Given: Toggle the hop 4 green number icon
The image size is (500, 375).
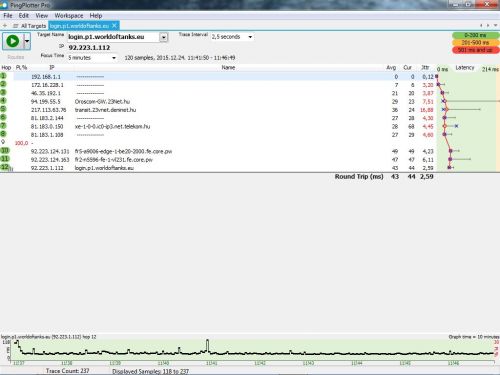Looking at the screenshot, I should pyautogui.click(x=3, y=101).
